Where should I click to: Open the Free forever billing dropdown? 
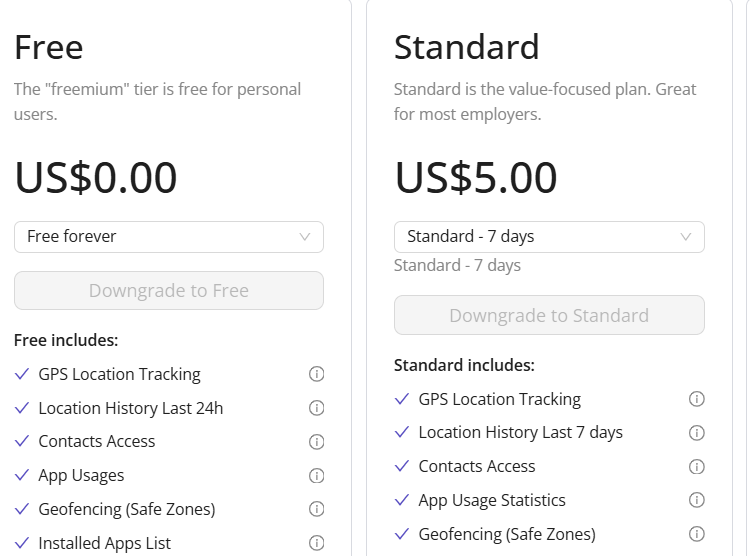tap(169, 237)
